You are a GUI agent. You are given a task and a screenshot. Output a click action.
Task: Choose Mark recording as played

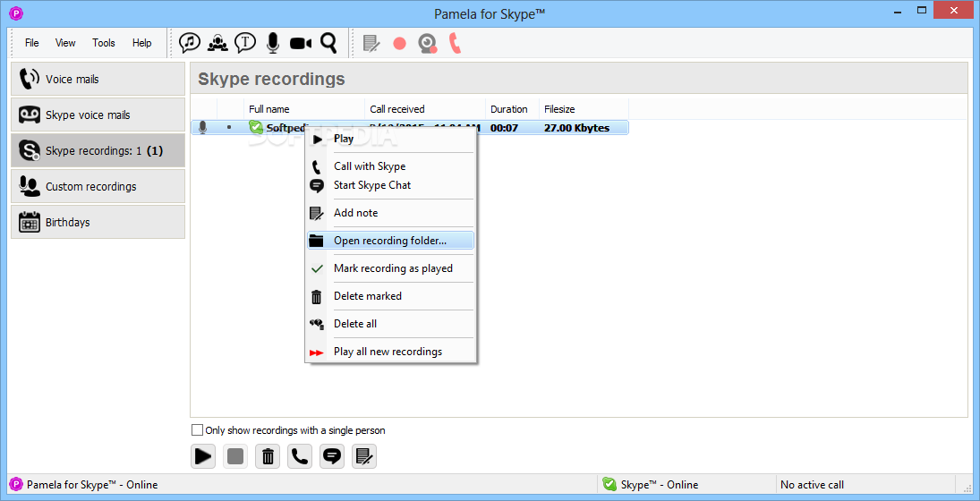[x=390, y=268]
